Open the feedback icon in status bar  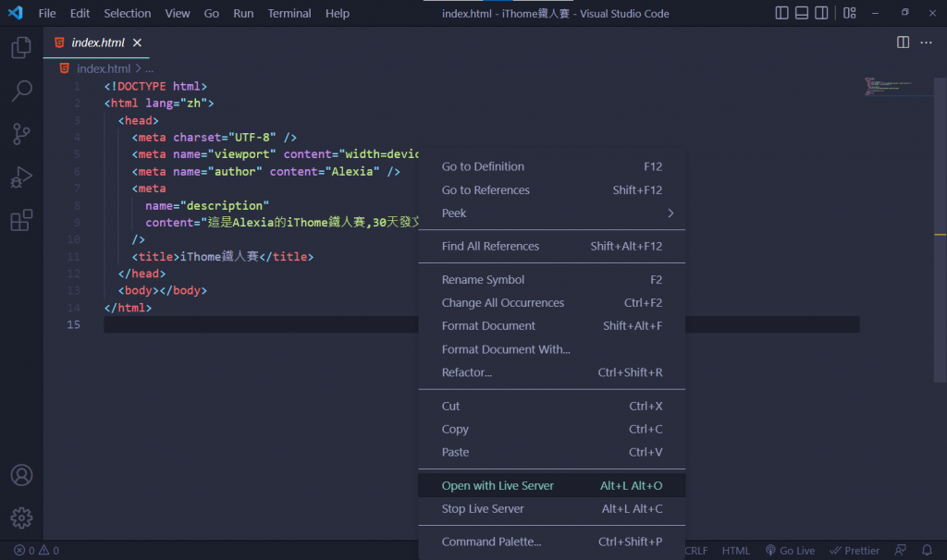[900, 551]
